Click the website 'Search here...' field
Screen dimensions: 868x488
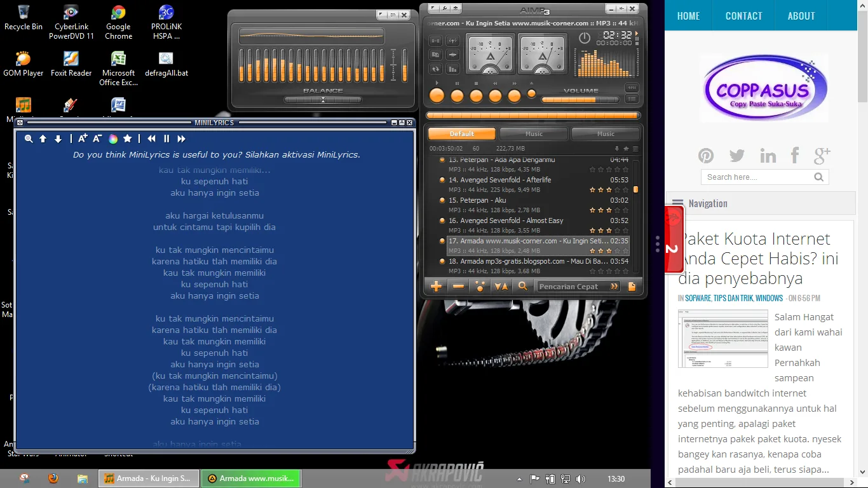click(758, 177)
